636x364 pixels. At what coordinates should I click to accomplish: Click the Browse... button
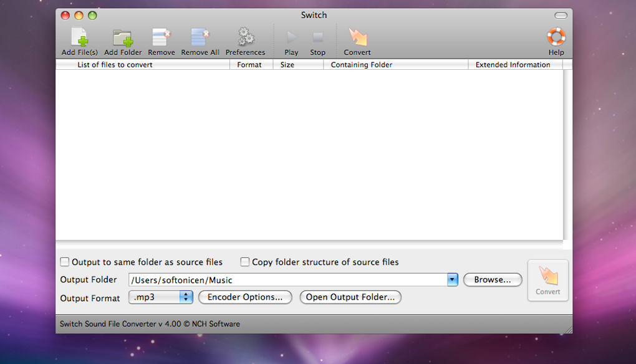(493, 280)
